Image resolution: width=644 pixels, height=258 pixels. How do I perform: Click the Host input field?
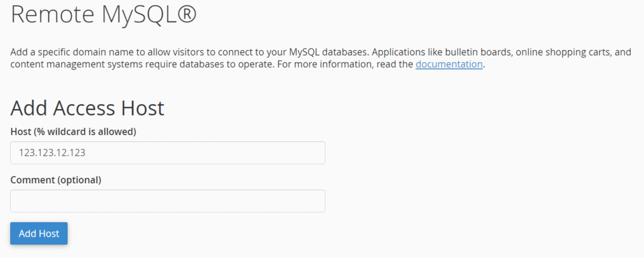[x=167, y=153]
